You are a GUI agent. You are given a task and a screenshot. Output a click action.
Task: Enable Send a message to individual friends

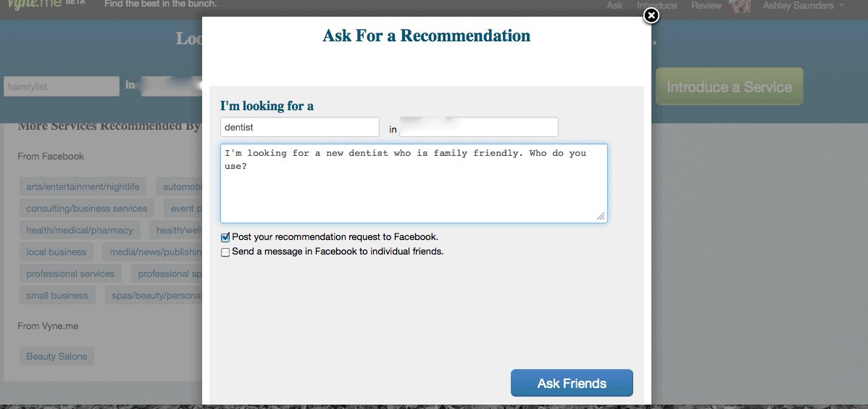(x=225, y=252)
